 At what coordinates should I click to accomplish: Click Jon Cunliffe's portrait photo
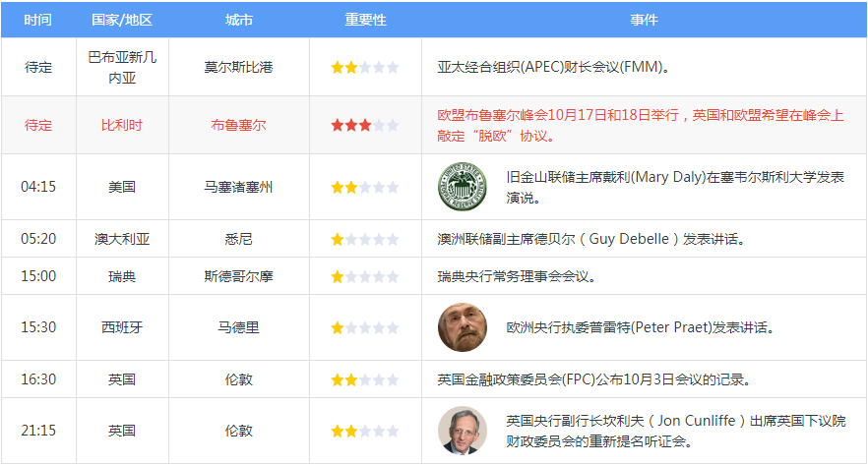(462, 431)
